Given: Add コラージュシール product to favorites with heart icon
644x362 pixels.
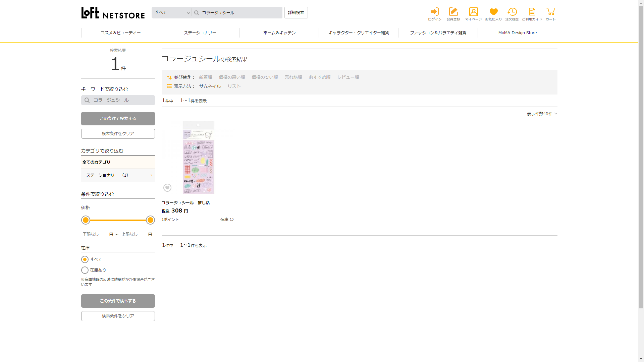Looking at the screenshot, I should coord(167,188).
